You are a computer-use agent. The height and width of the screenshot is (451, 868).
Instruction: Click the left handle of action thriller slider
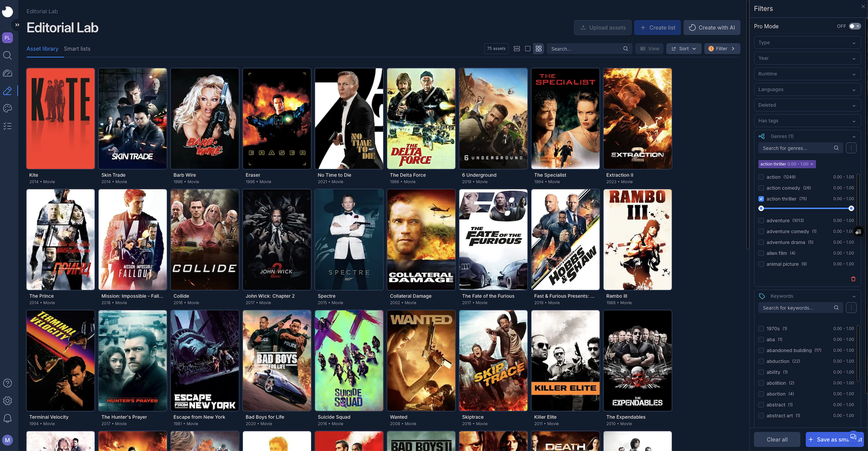(761, 209)
